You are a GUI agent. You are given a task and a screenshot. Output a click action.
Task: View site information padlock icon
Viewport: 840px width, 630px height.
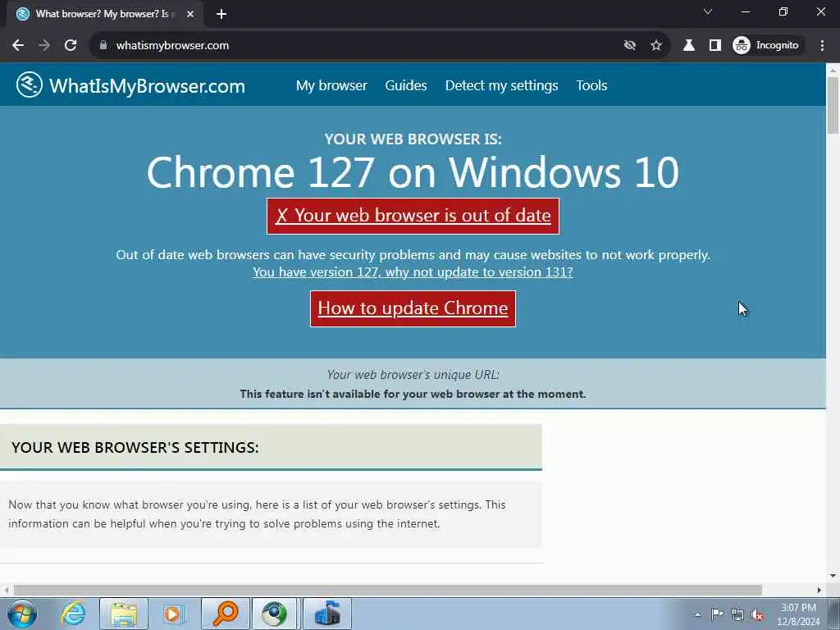click(103, 46)
